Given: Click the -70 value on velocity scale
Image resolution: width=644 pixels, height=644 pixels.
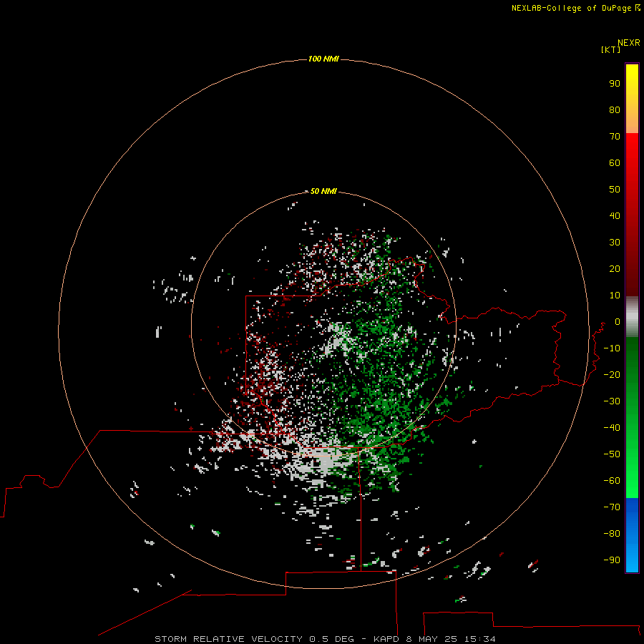Looking at the screenshot, I should (612, 507).
